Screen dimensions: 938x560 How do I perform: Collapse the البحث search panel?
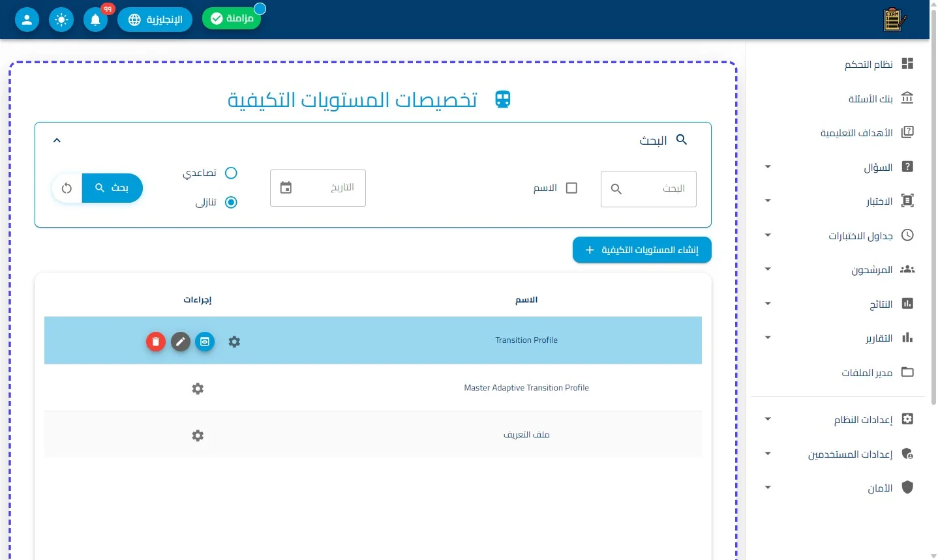(x=57, y=140)
